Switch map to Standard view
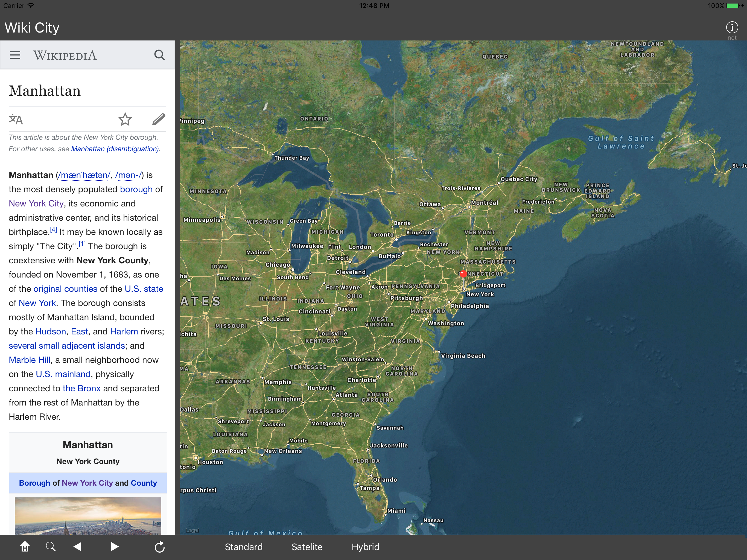This screenshot has height=560, width=747. tap(243, 547)
